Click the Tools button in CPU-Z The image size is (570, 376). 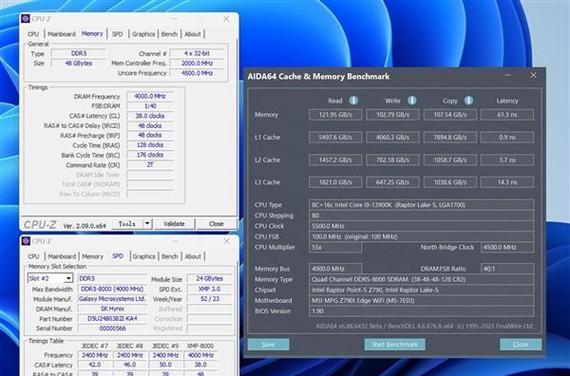click(127, 224)
